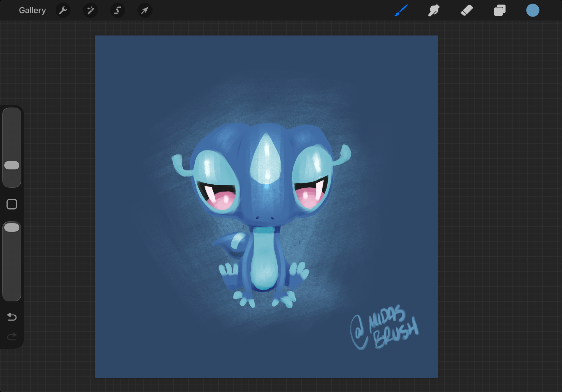Activate the Transform arrow tool
Viewport: 562px width, 392px height.
point(145,11)
